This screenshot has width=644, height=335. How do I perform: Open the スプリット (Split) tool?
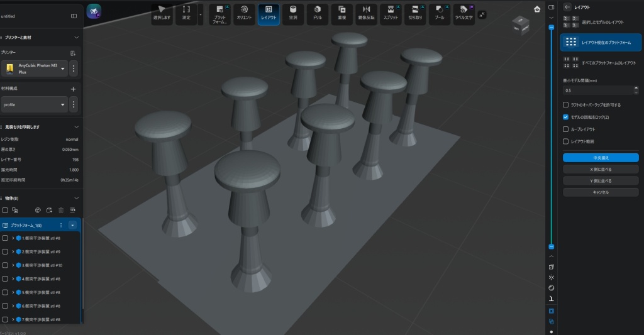coord(391,13)
